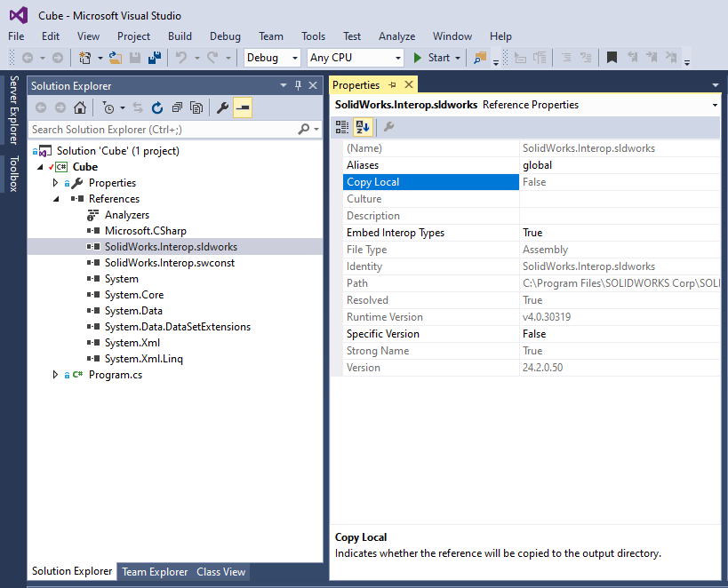Click the Pending Changes Filter clock icon
The height and width of the screenshot is (588, 728).
(108, 107)
